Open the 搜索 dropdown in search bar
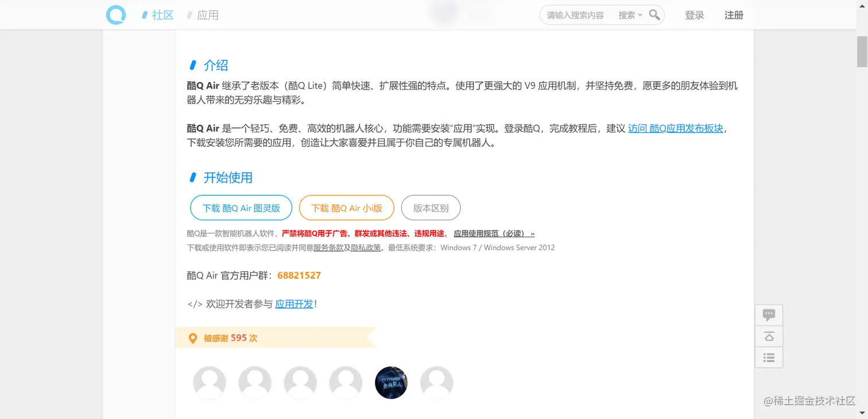Screen dimensions: 868x419 point(630,15)
